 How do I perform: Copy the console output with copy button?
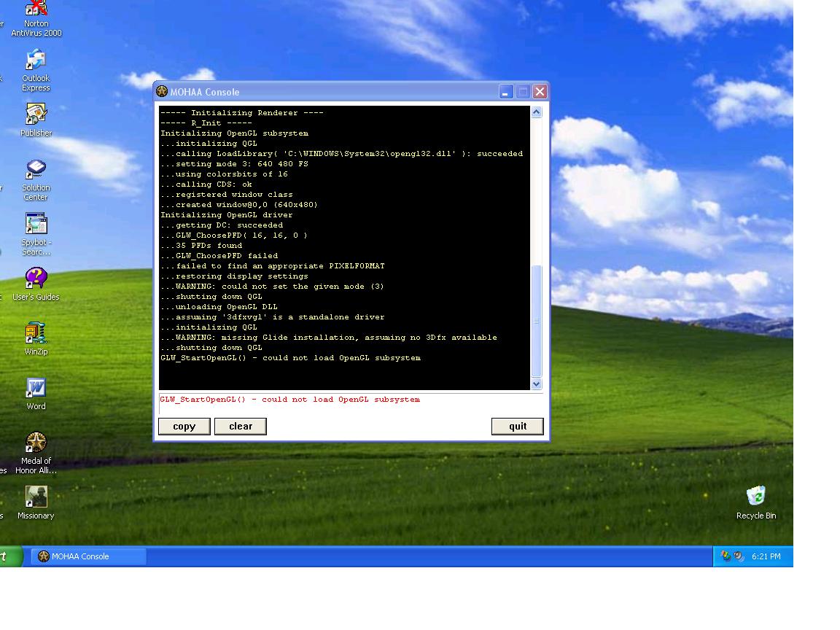pos(184,427)
